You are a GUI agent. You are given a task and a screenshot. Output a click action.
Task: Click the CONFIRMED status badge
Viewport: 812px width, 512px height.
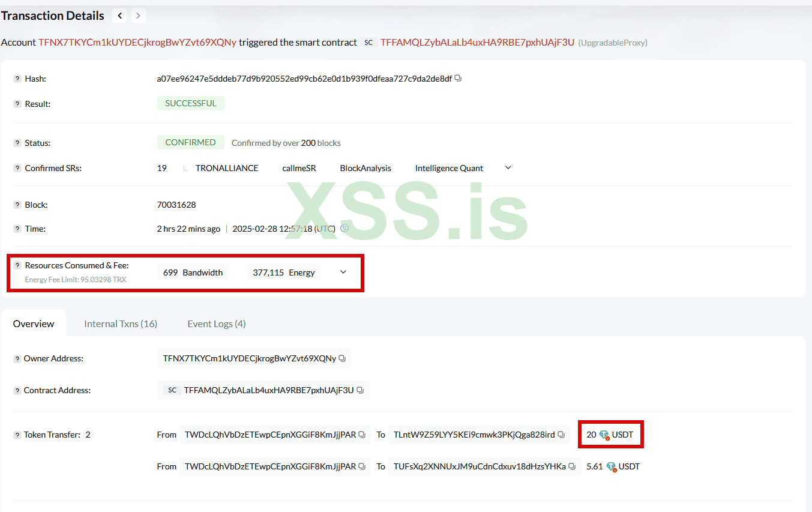click(x=190, y=142)
